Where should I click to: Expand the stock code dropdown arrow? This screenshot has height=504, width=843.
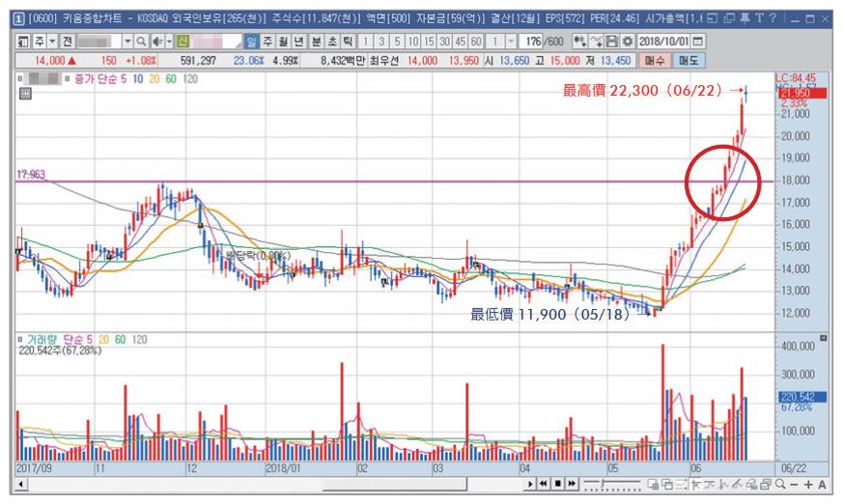[127, 42]
